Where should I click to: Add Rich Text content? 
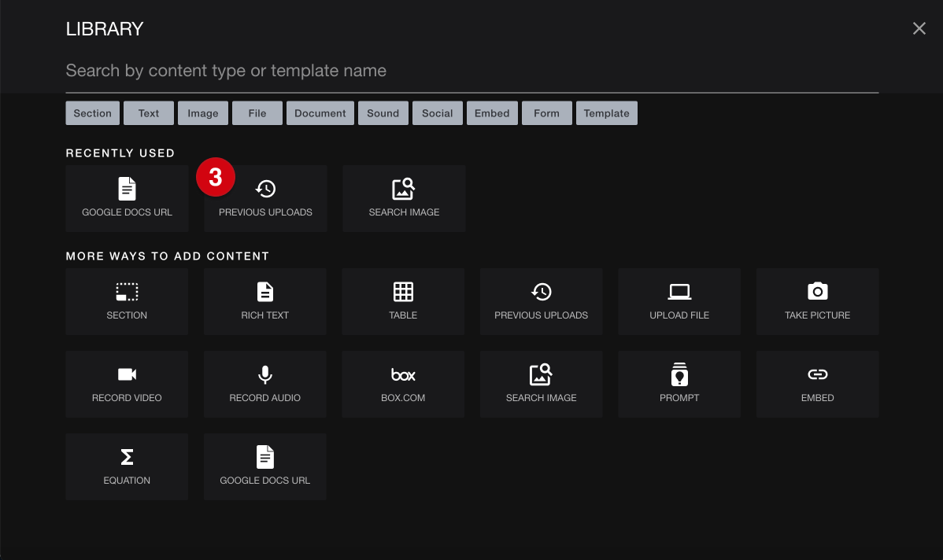[x=265, y=302]
